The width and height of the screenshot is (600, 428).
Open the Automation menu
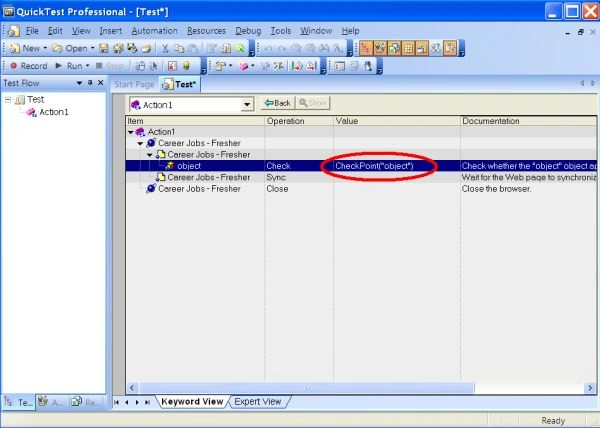coord(154,31)
